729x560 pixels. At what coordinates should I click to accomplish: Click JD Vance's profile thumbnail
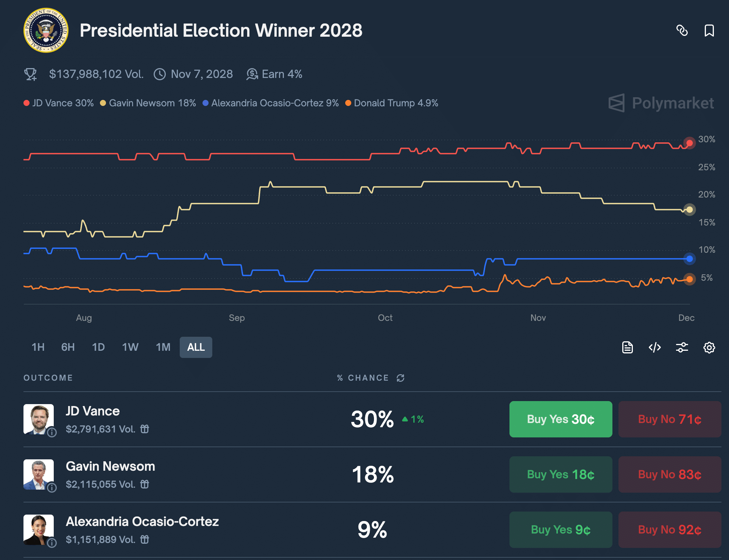[x=38, y=419]
